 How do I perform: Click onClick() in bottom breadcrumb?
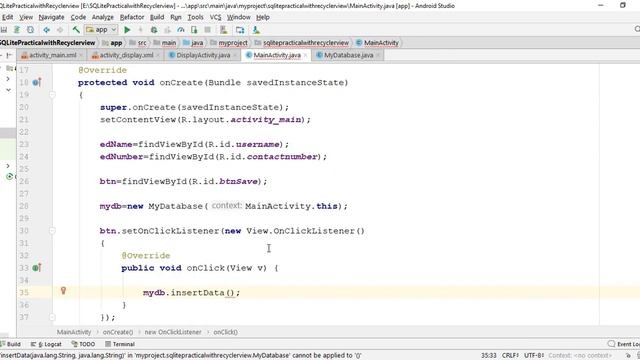(x=225, y=332)
